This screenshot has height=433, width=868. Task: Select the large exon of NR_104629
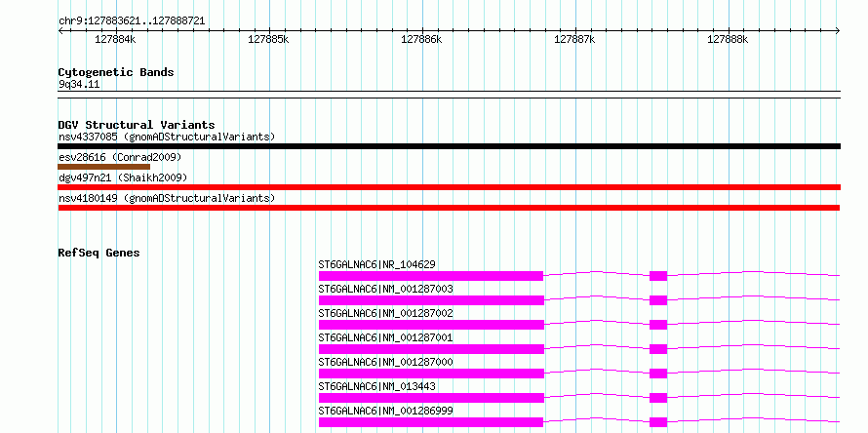pyautogui.click(x=431, y=276)
